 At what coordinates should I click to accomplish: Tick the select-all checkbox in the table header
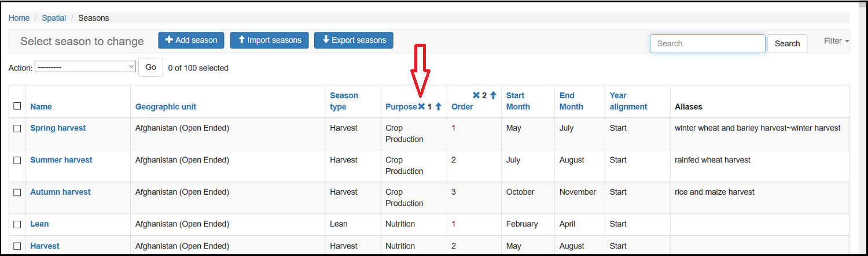coord(17,106)
